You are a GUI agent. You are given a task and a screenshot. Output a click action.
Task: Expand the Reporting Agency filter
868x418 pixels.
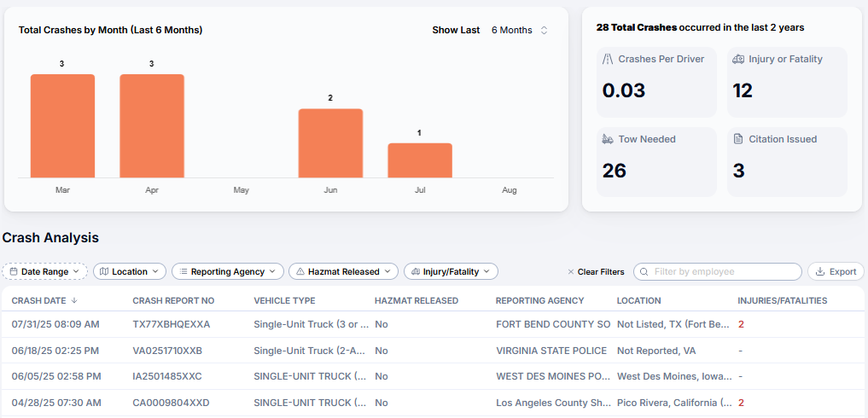pos(227,271)
